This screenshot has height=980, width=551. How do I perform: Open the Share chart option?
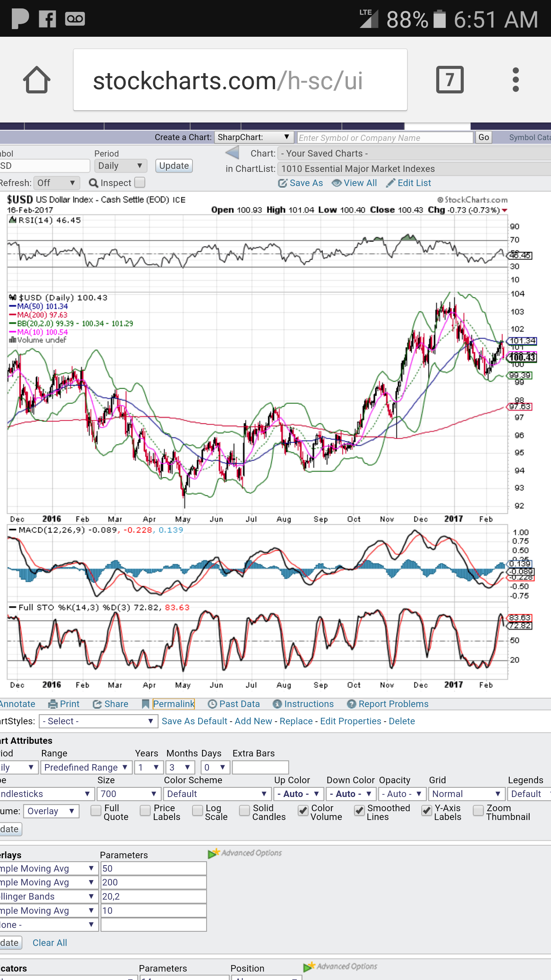[x=111, y=704]
